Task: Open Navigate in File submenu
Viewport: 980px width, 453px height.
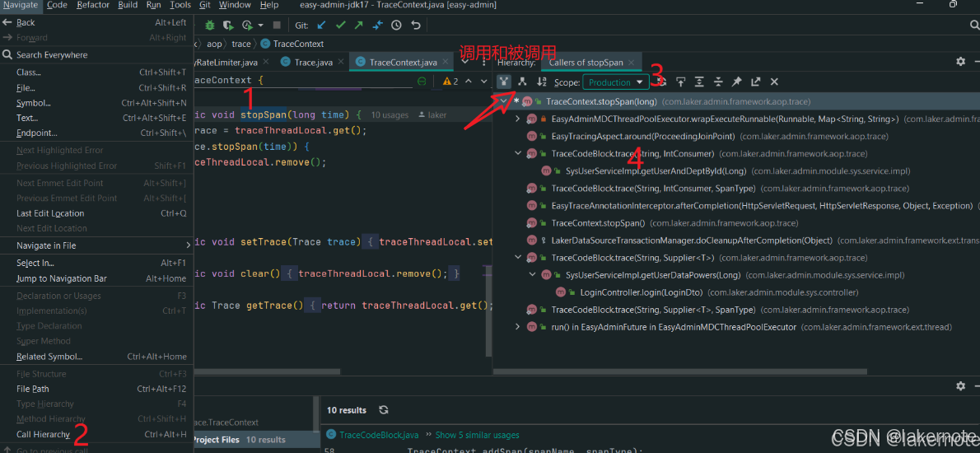Action: pos(96,245)
